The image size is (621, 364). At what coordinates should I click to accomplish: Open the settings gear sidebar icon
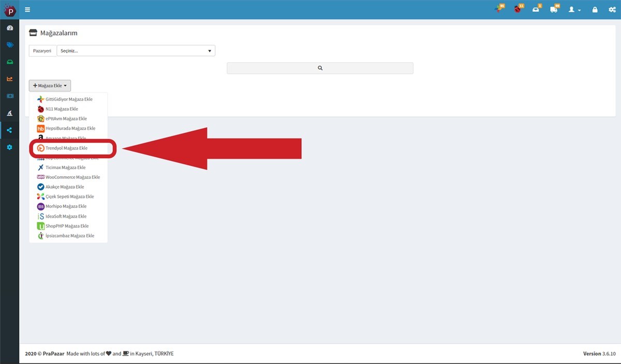(x=9, y=147)
